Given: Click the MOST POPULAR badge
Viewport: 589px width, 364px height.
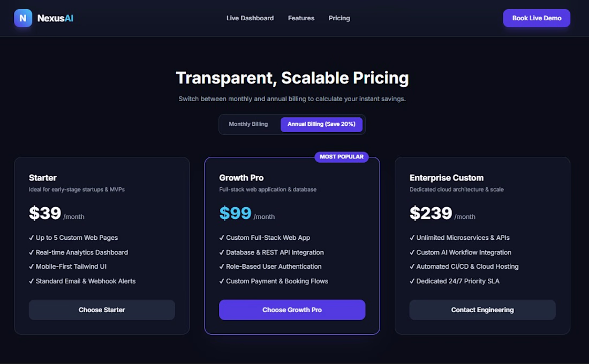Looking at the screenshot, I should 342,157.
